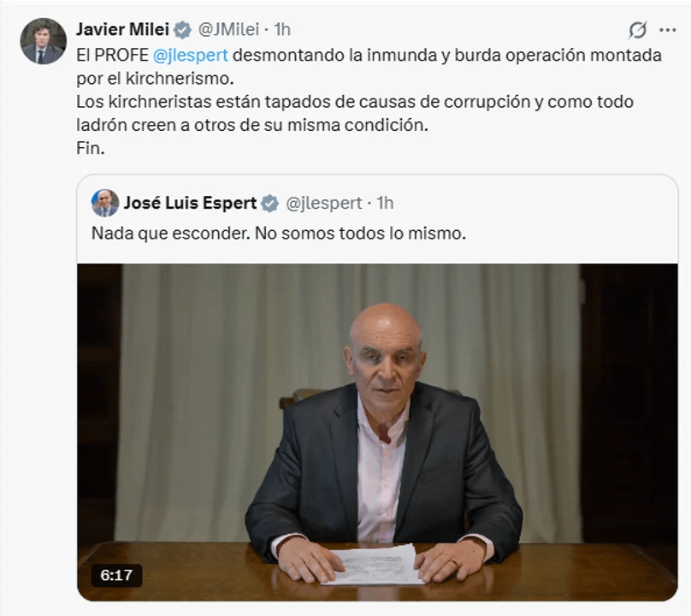
Task: Follow the @jlespert mention in the post text
Action: click(x=191, y=55)
